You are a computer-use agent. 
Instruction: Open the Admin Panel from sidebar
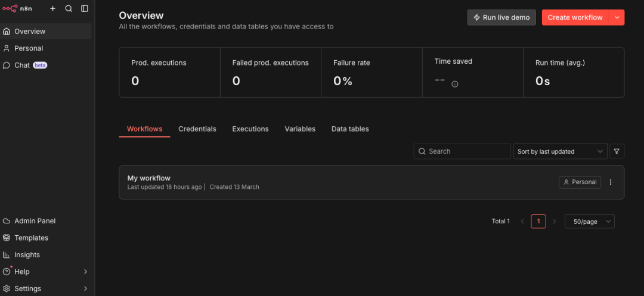point(35,221)
